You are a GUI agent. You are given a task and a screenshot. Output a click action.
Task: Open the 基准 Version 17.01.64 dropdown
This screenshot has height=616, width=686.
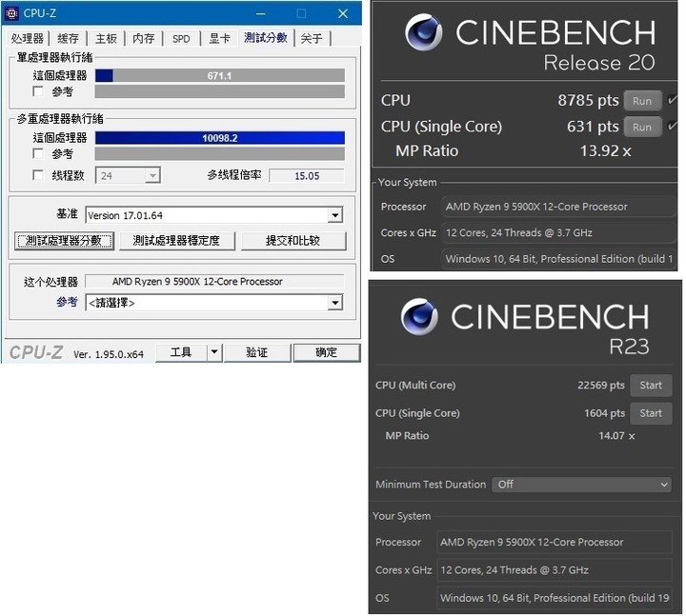[x=214, y=215]
